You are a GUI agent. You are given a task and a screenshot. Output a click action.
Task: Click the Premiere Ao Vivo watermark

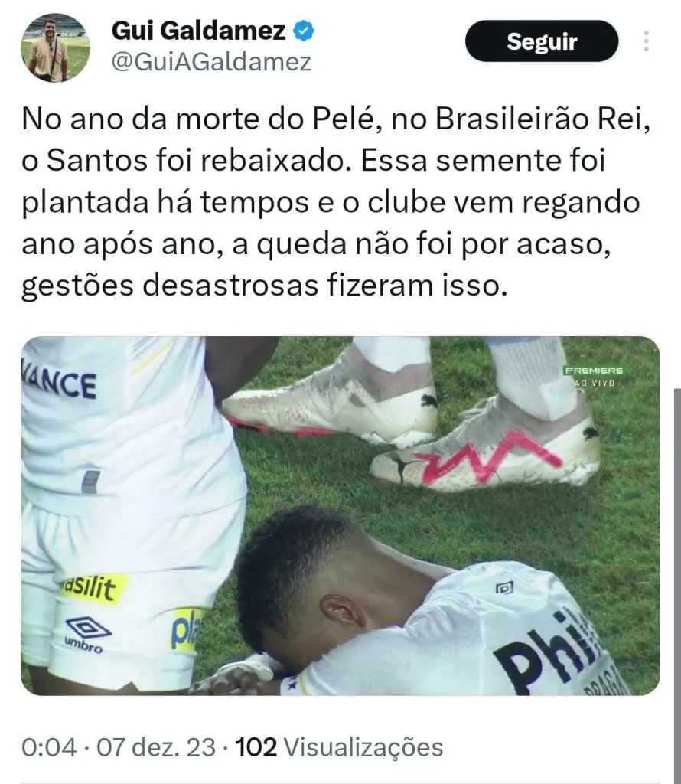click(594, 376)
